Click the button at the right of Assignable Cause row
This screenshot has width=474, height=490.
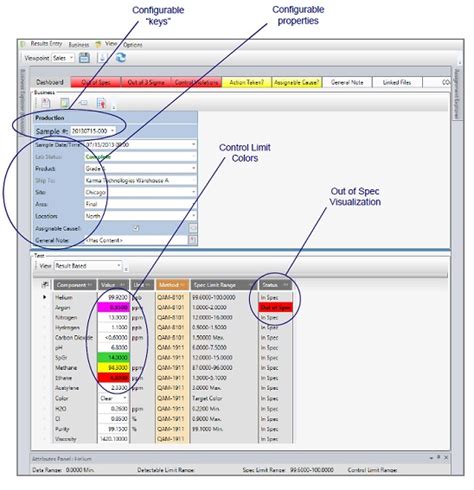coord(193,228)
